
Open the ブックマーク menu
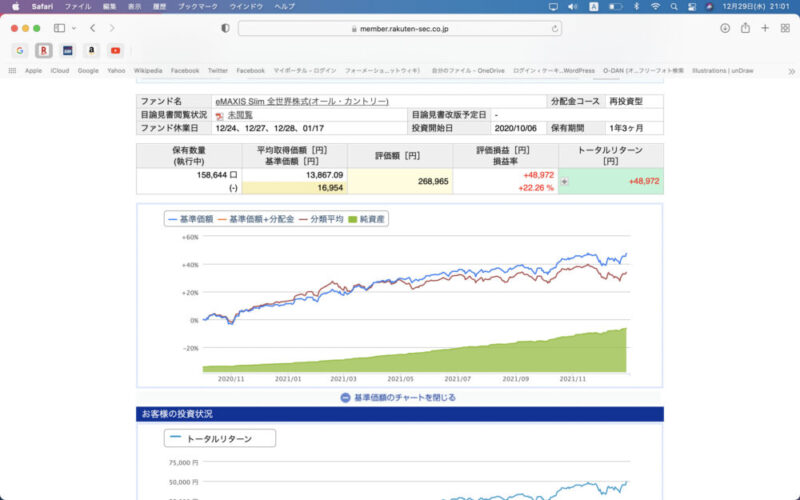(197, 7)
